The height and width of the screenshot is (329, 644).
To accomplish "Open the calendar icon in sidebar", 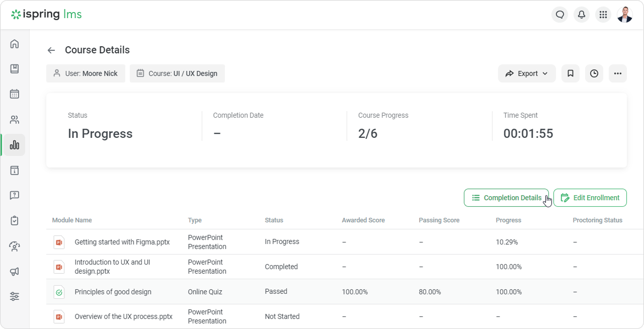I will [x=15, y=94].
